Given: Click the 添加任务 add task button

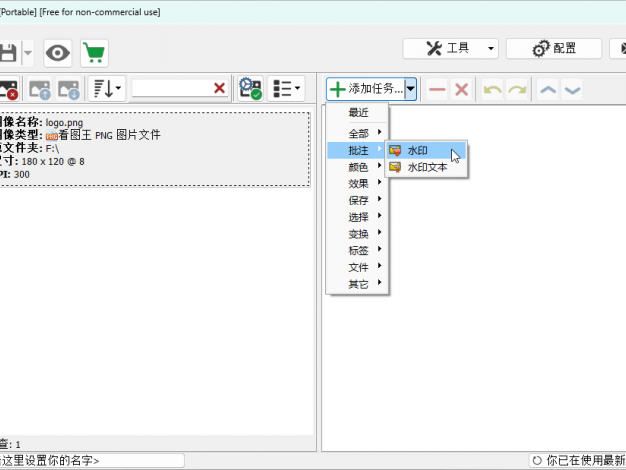Looking at the screenshot, I should [366, 89].
